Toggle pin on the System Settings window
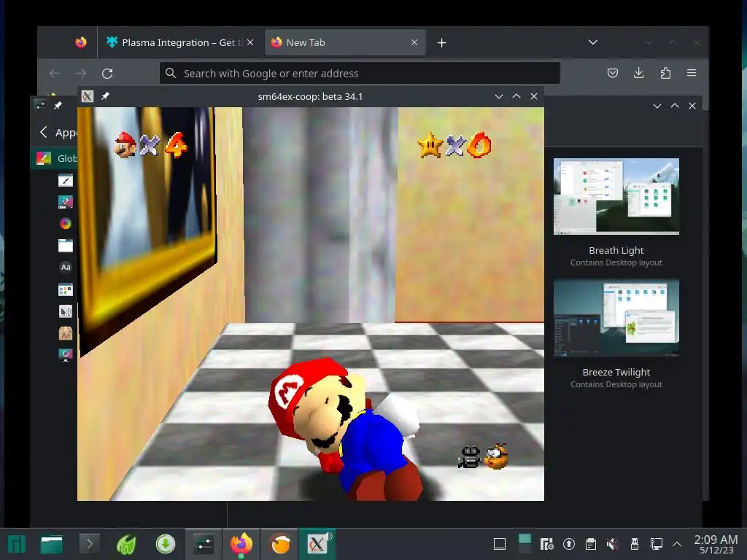Viewport: 747px width, 560px height. (x=58, y=105)
